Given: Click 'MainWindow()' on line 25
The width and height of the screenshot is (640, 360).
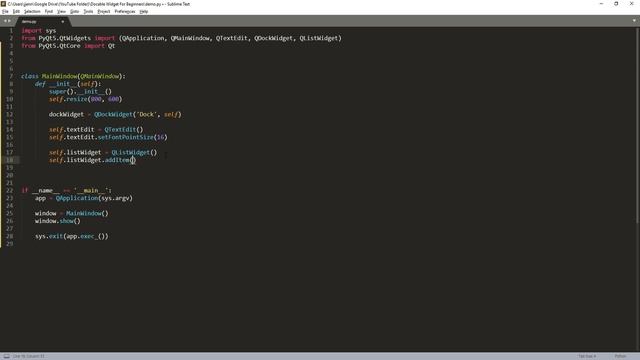Looking at the screenshot, I should (x=87, y=213).
